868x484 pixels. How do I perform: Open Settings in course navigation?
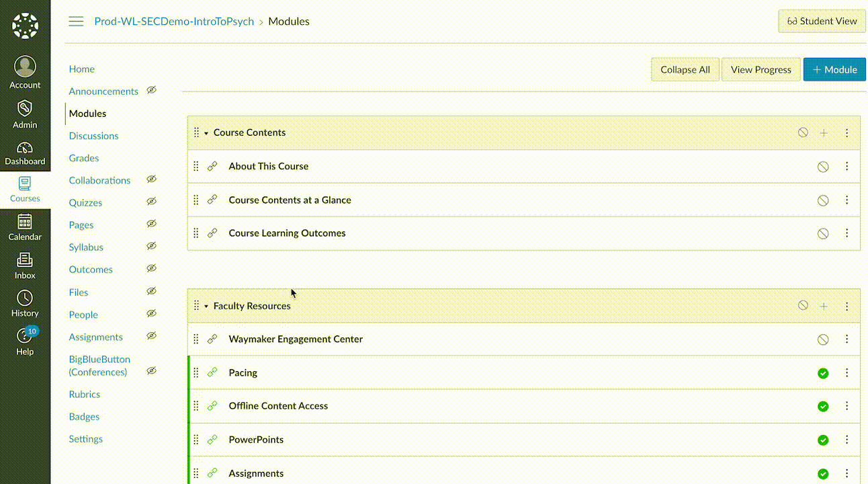coord(86,439)
